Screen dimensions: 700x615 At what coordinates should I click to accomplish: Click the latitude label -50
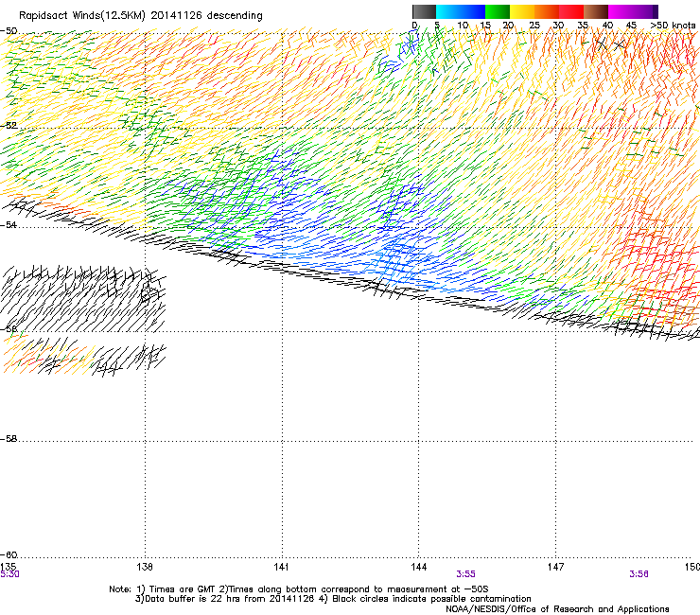[x=9, y=31]
